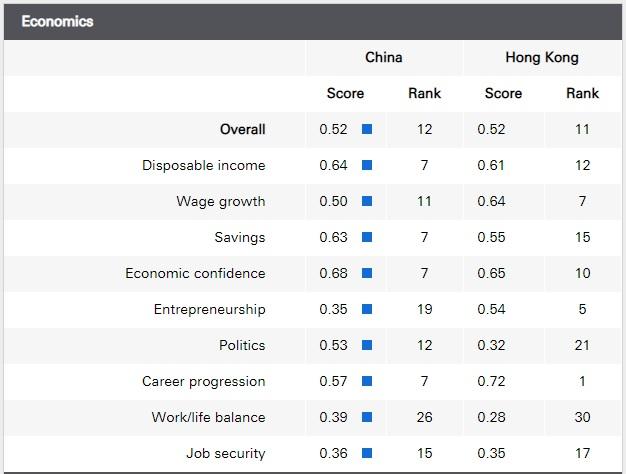The image size is (626, 474).
Task: Click the blue square in Politics row
Action: [367, 345]
